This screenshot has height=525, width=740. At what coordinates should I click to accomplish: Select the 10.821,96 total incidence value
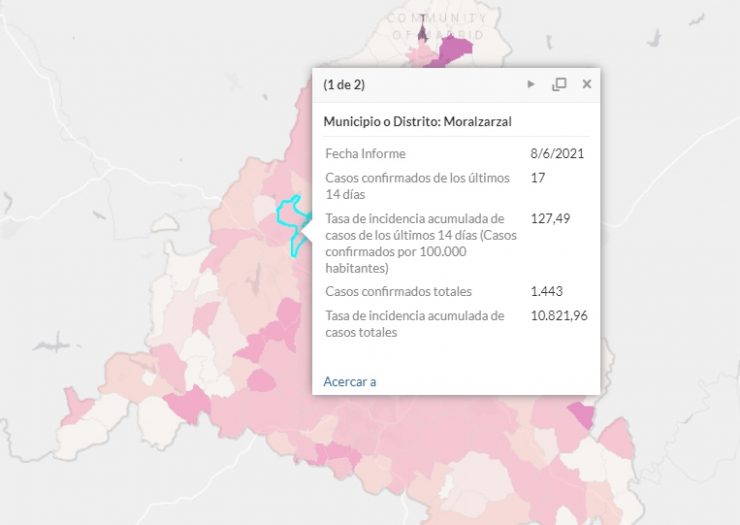(x=559, y=315)
